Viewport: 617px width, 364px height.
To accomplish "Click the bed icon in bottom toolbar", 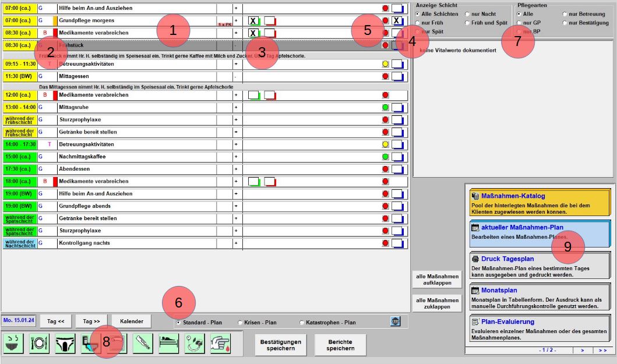I will coord(170,344).
